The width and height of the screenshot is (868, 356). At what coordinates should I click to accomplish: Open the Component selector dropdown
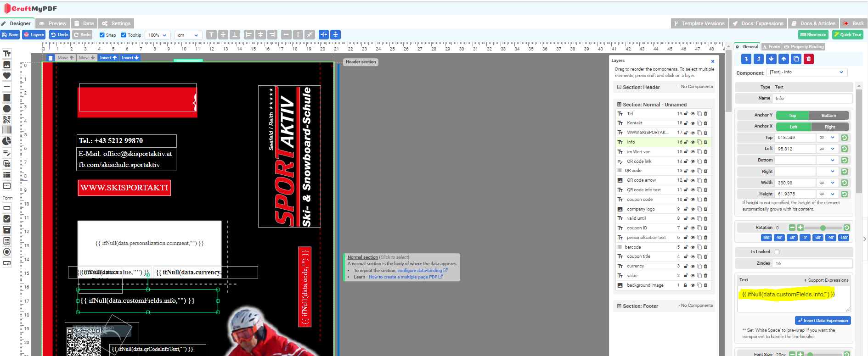coord(807,72)
